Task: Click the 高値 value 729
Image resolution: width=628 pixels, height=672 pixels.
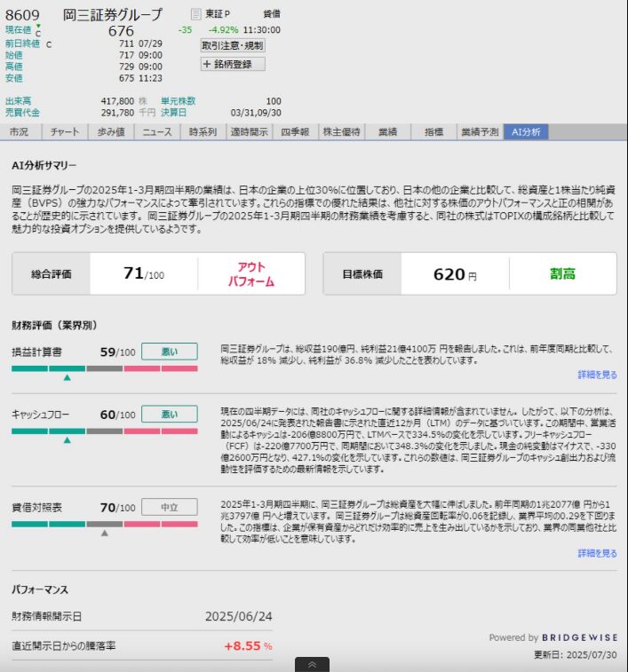Action: [x=126, y=67]
